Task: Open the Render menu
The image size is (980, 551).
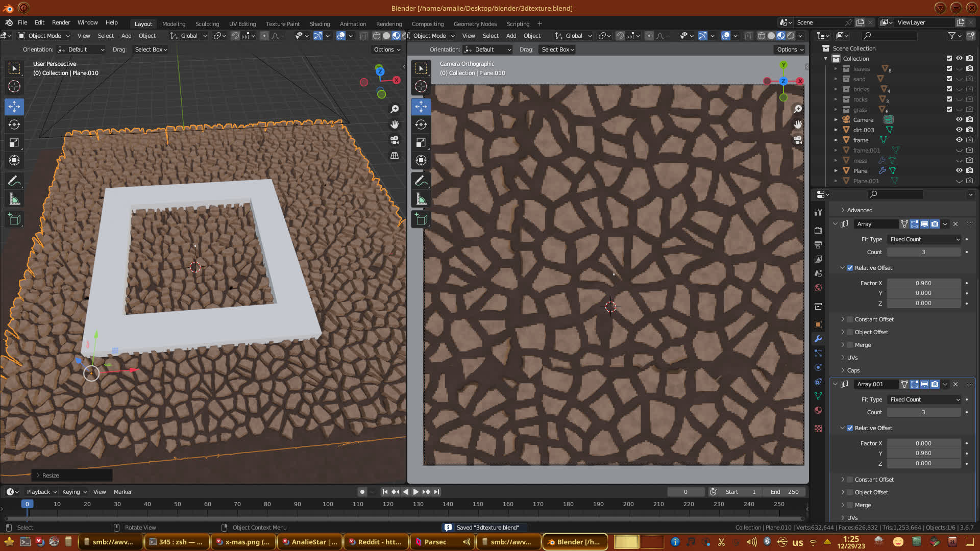Action: (x=61, y=22)
